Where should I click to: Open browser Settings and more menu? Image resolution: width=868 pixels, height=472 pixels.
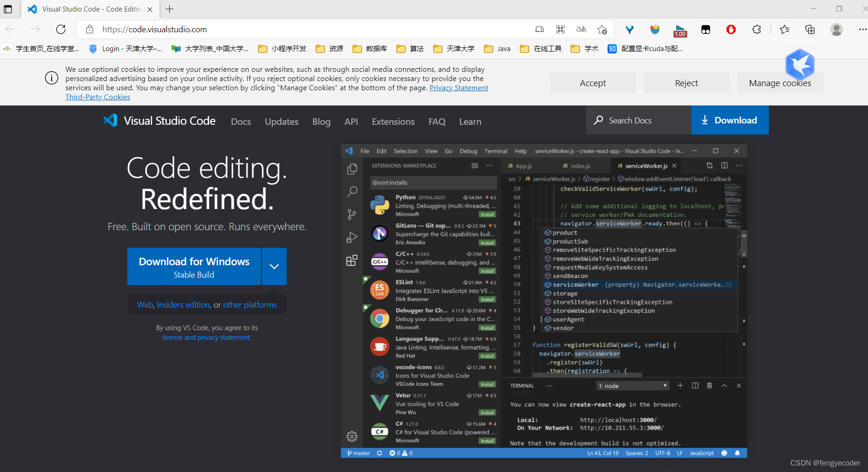(862, 29)
